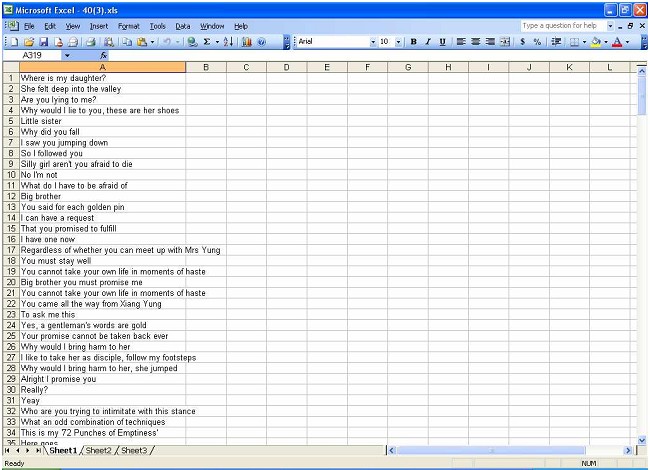
Task: Open the Data menu
Action: click(182, 26)
